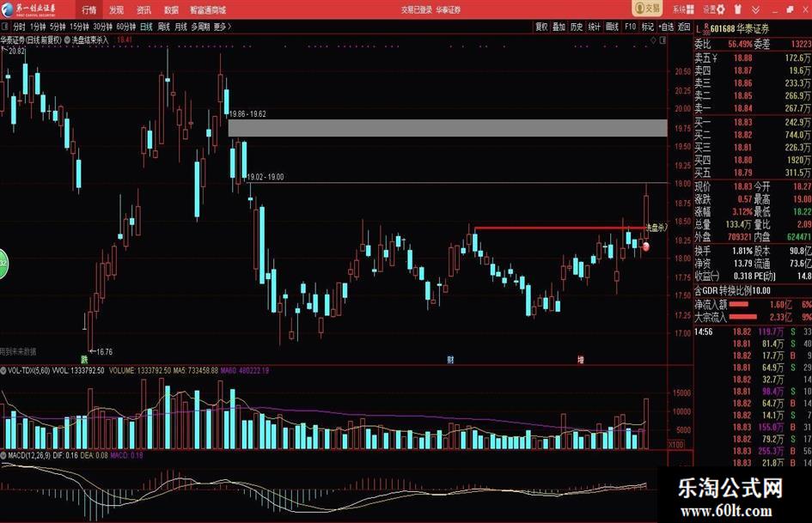
Task: Expand MACD indicator dropdown arrow
Action: pyautogui.click(x=3, y=455)
